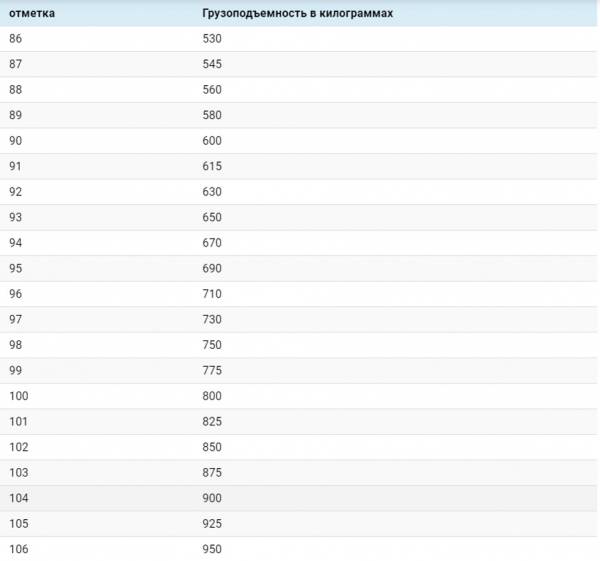Screen dimensions: 600x561
Task: Click the load value 615
Action: tap(212, 166)
